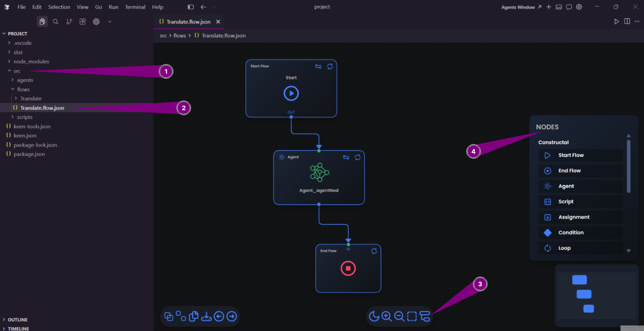This screenshot has width=644, height=331.
Task: Click the download/export flow icon
Action: pyautogui.click(x=206, y=316)
